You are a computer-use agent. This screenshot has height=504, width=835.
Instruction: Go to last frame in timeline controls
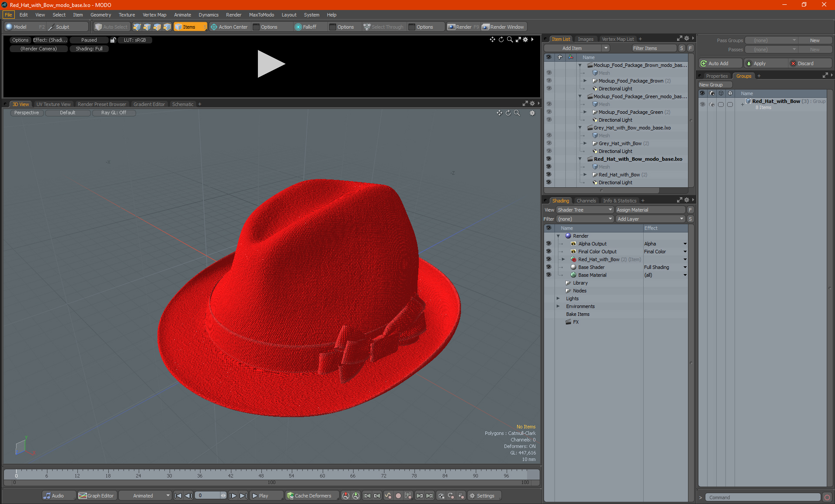coord(243,496)
